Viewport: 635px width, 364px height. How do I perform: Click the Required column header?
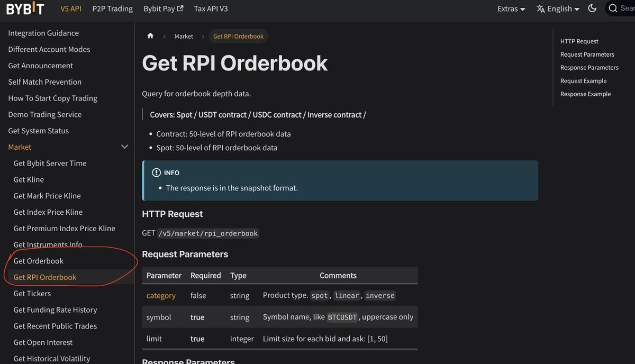click(206, 276)
